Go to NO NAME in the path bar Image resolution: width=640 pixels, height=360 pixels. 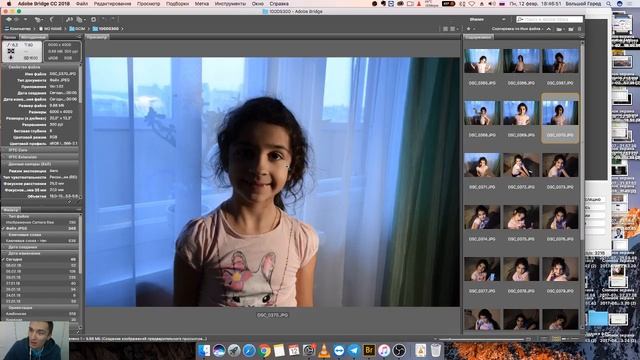51,29
